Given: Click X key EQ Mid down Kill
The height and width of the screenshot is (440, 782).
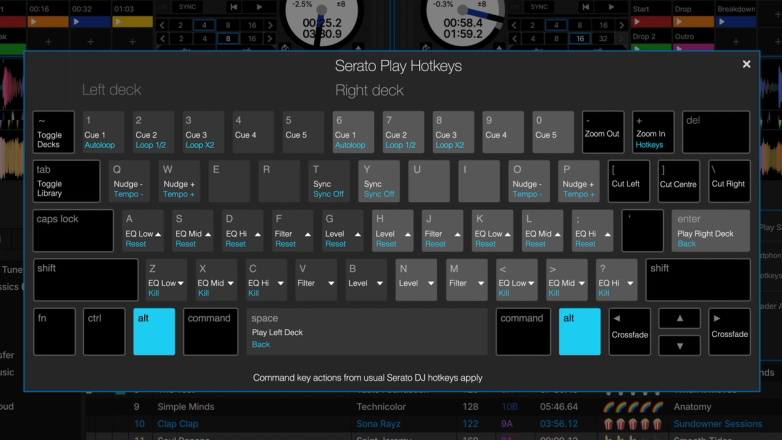Looking at the screenshot, I should pos(216,280).
